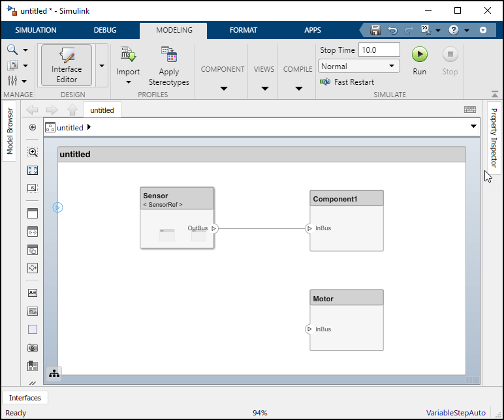Click the Up to Parent arrow
This screenshot has width=504, height=420.
(x=72, y=110)
